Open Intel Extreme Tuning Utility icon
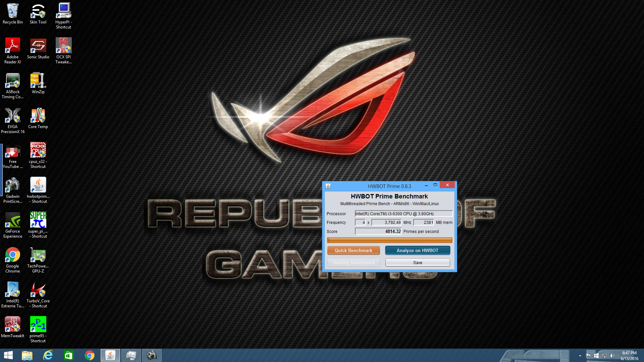Screen dimensions: 644x362 (x=13, y=295)
